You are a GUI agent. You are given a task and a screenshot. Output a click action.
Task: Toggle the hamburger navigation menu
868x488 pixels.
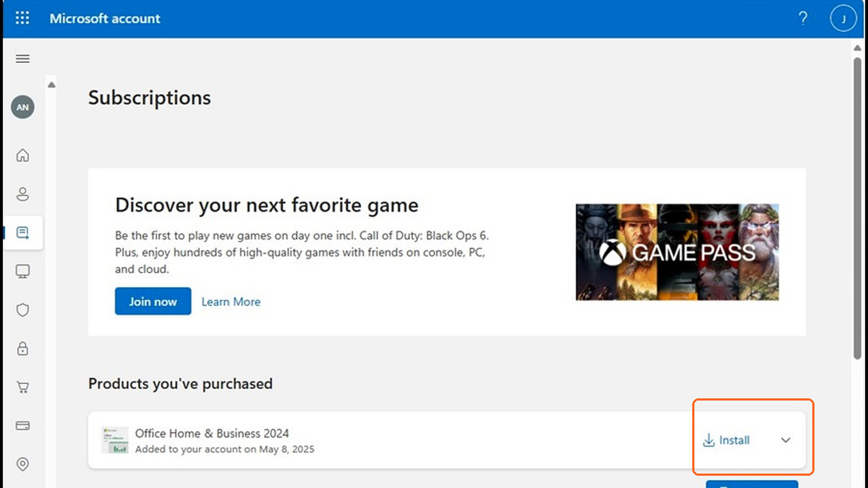pyautogui.click(x=22, y=59)
